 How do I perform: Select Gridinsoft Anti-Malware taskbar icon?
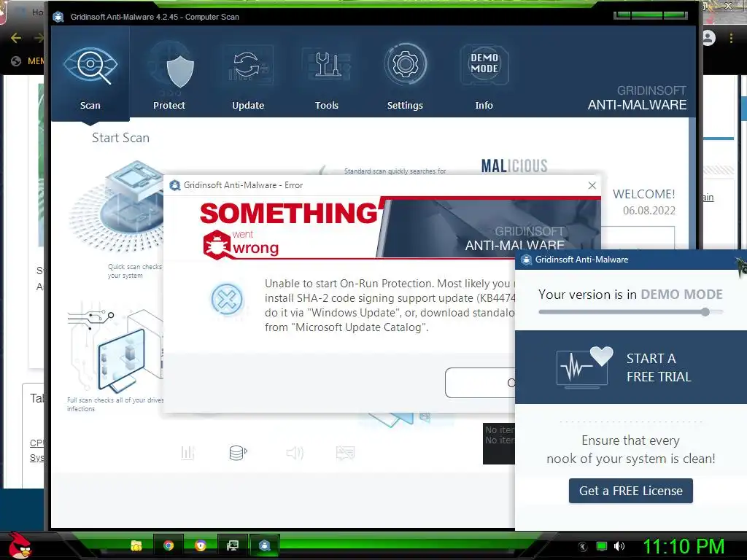tap(264, 545)
